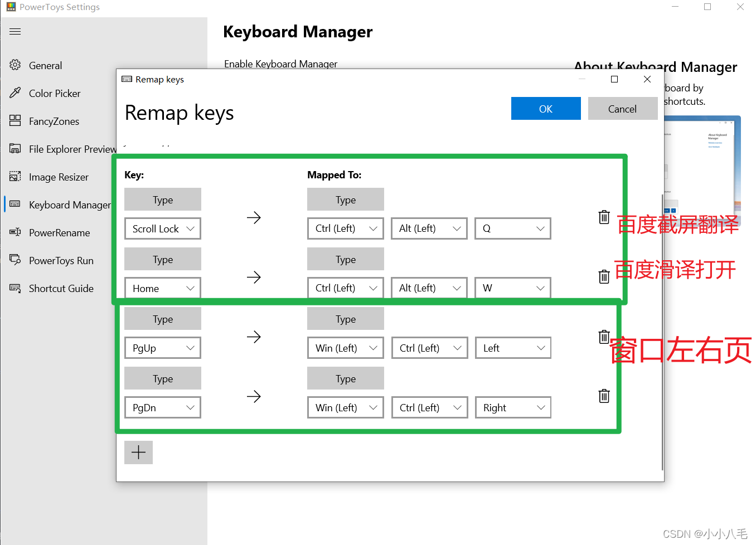Open Ctrl (Left) dropdown in Home row
Viewport: 756px width, 545px height.
(x=346, y=288)
